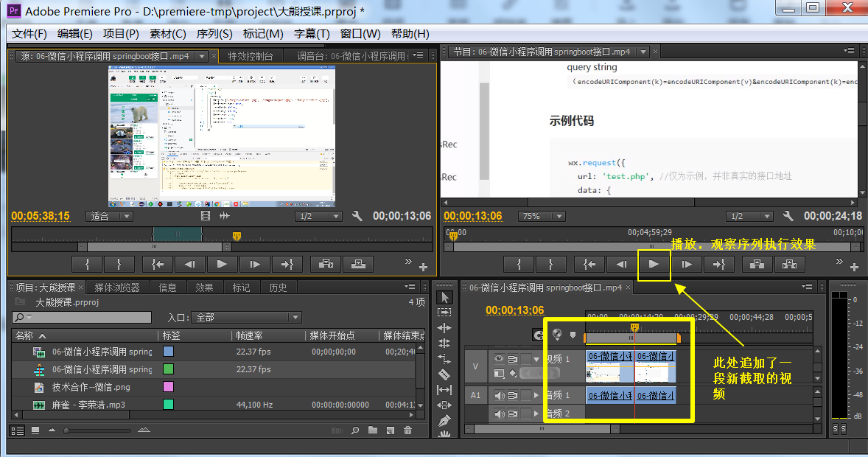Create a new bin in Project panel
This screenshot has width=868, height=457.
373,430
